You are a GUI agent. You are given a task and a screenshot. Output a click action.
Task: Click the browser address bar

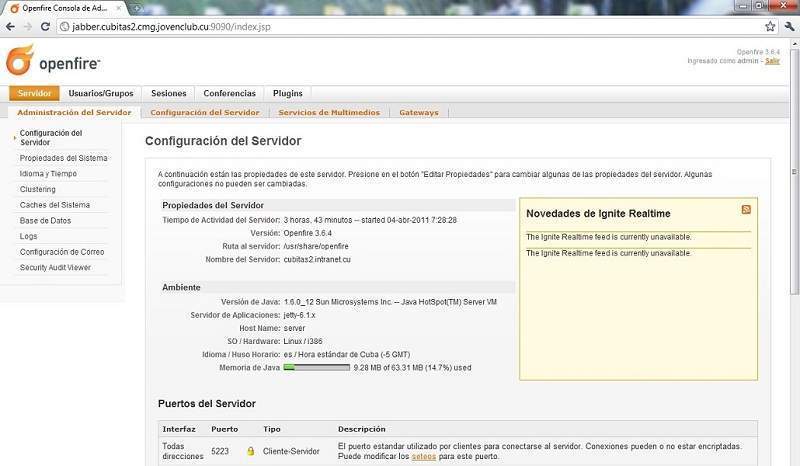click(400, 26)
